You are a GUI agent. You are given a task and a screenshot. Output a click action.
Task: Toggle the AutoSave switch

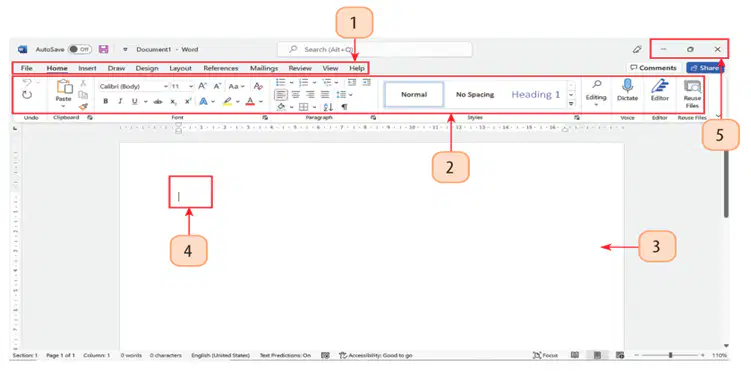pyautogui.click(x=80, y=49)
